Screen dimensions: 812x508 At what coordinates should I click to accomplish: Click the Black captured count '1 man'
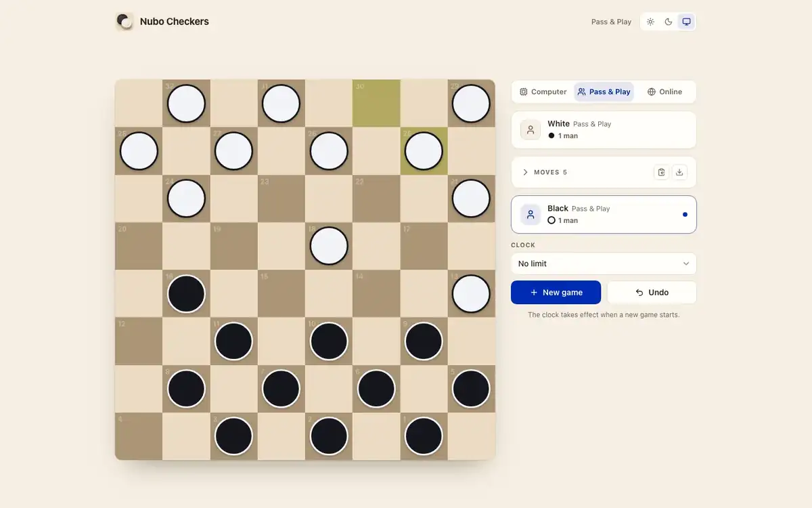click(563, 221)
